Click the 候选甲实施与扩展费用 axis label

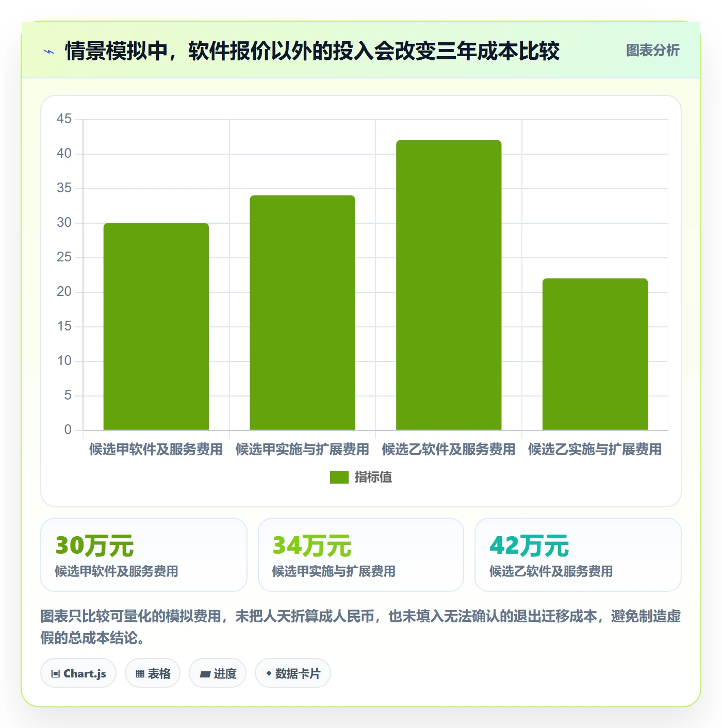[302, 450]
